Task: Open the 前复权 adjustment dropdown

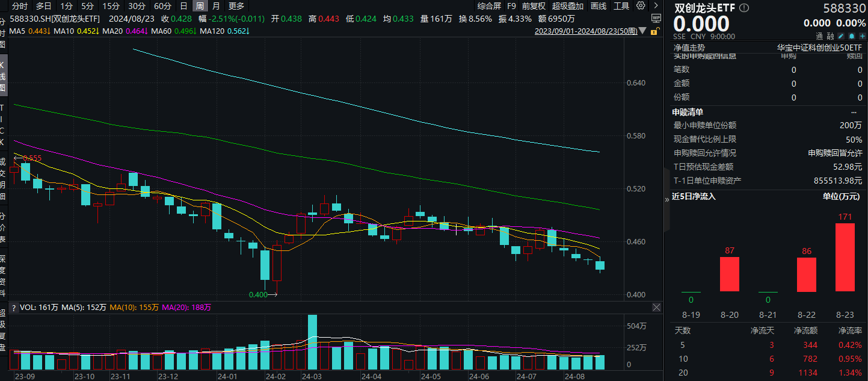Action: coord(534,6)
